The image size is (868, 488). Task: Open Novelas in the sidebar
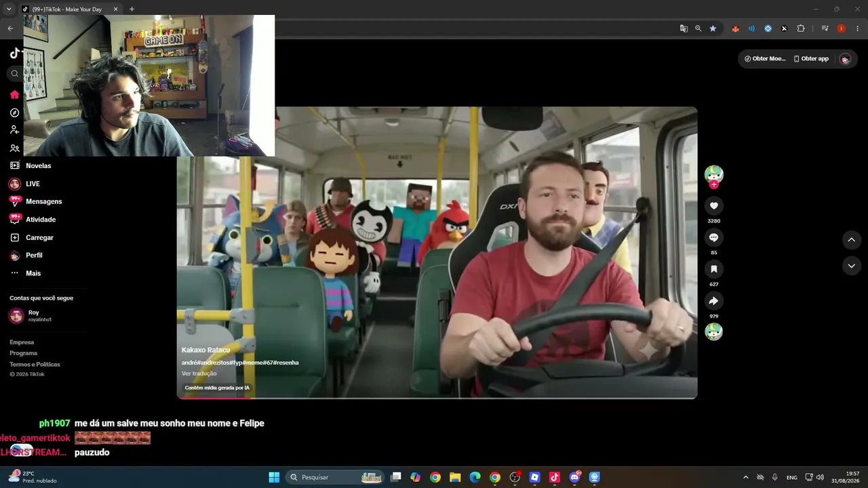click(31, 166)
